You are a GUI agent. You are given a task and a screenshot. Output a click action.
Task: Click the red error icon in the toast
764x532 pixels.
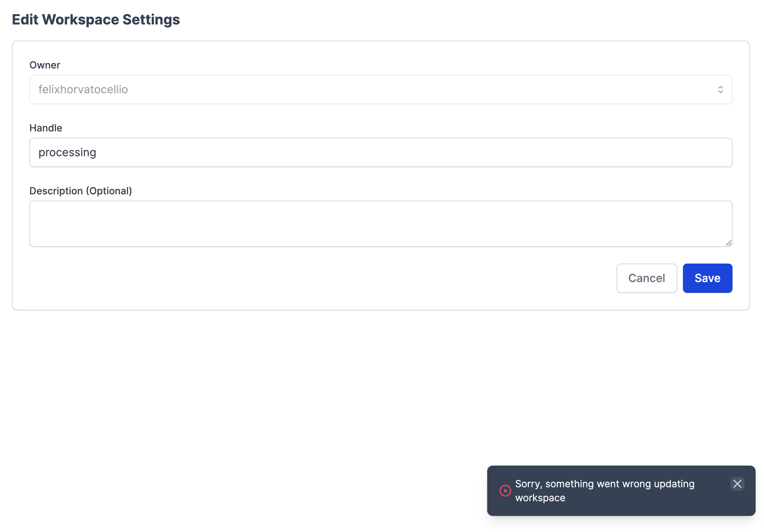(504, 491)
